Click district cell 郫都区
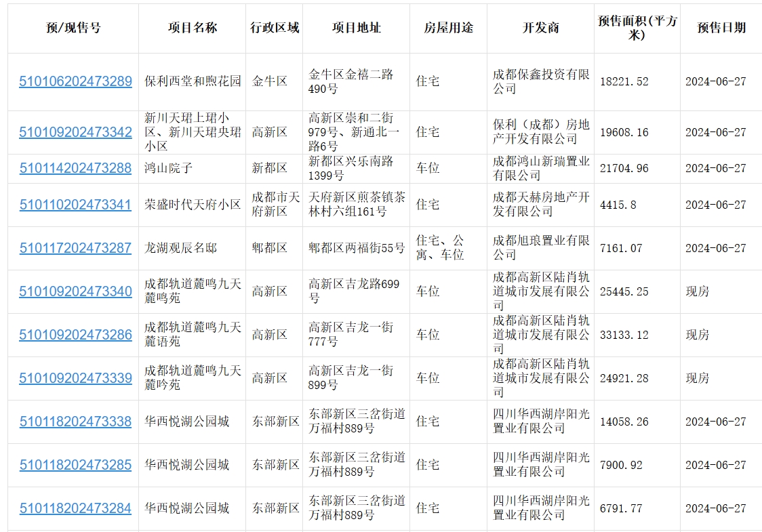Screen dimensions: 762x532 pos(269,248)
